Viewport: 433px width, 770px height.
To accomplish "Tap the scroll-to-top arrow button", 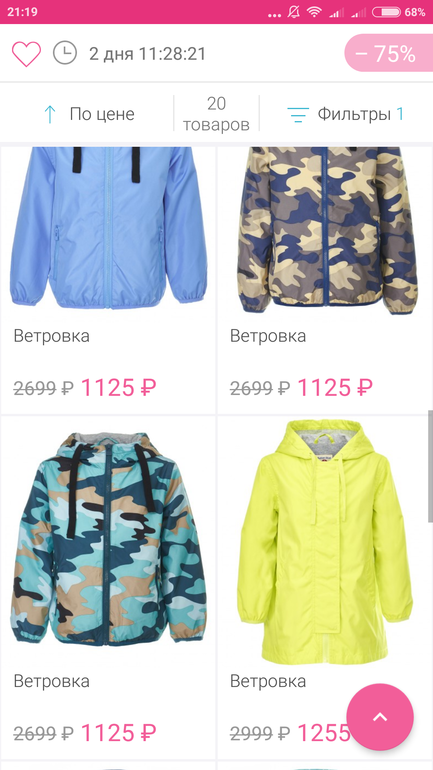I will point(380,717).
